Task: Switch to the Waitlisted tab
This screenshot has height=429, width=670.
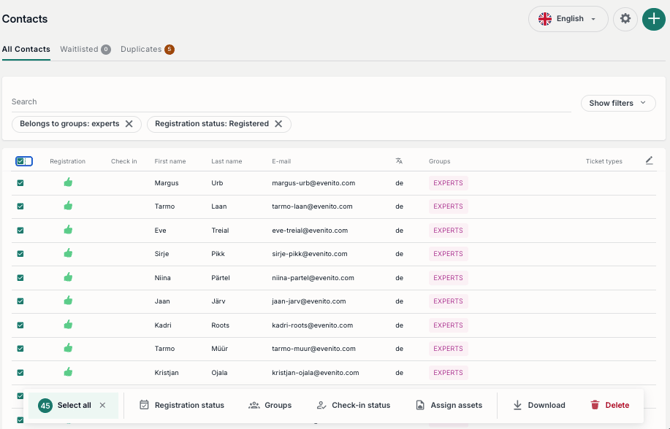Action: [85, 49]
